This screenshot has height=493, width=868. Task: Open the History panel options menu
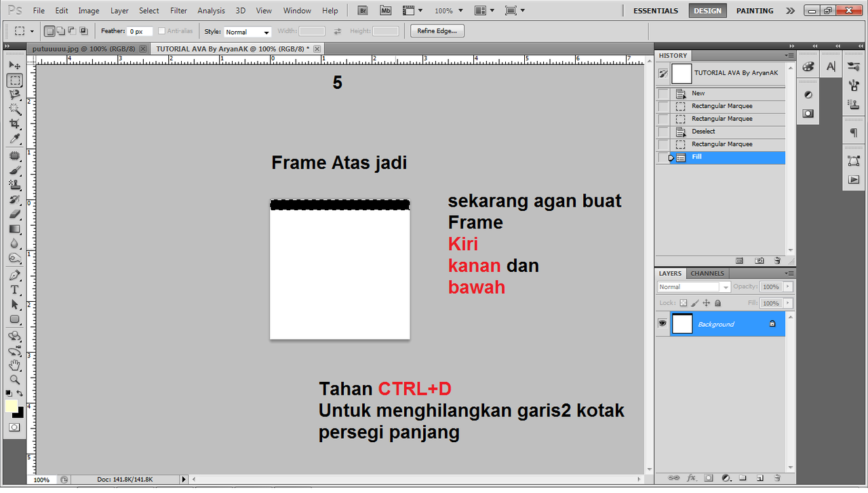point(789,56)
